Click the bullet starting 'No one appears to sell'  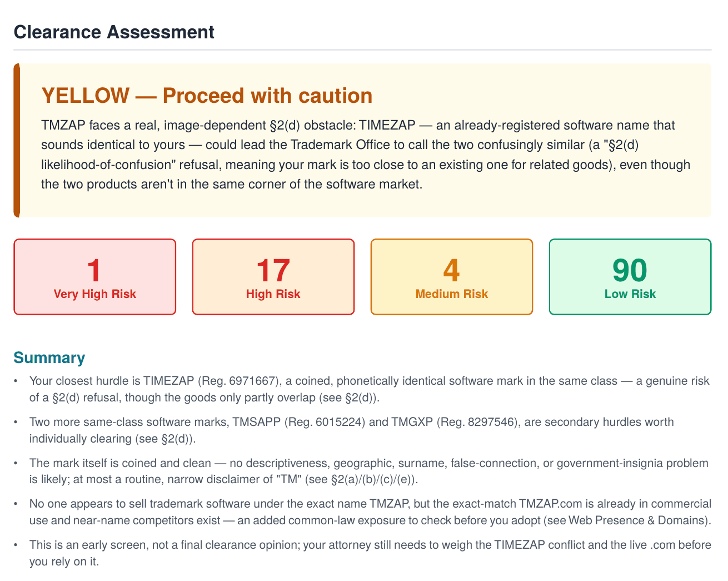[370, 512]
